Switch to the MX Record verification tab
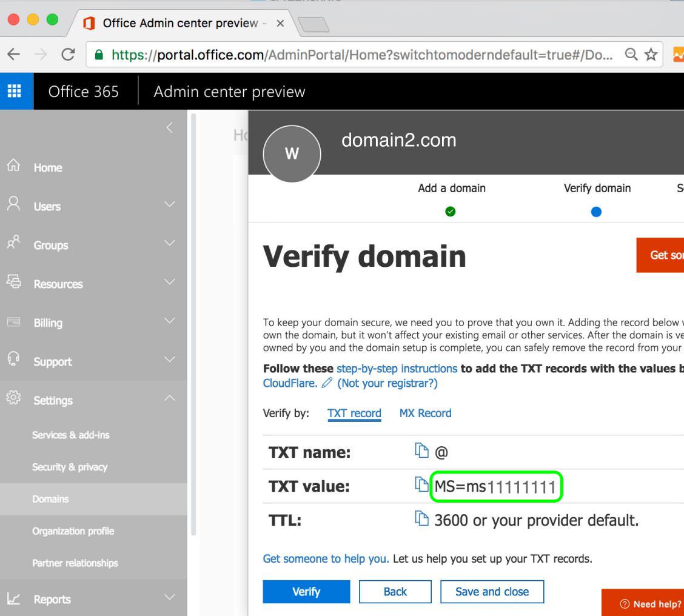 (425, 413)
